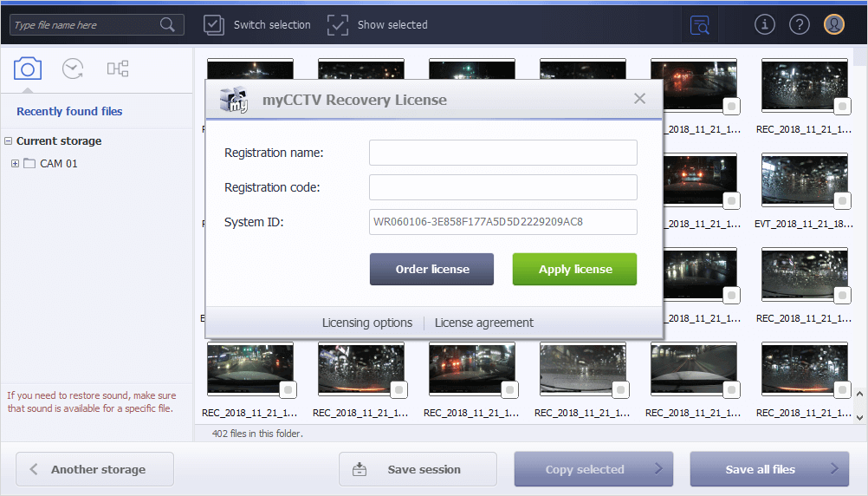Click the Show selected icon
This screenshot has height=496, width=868.
click(x=338, y=25)
